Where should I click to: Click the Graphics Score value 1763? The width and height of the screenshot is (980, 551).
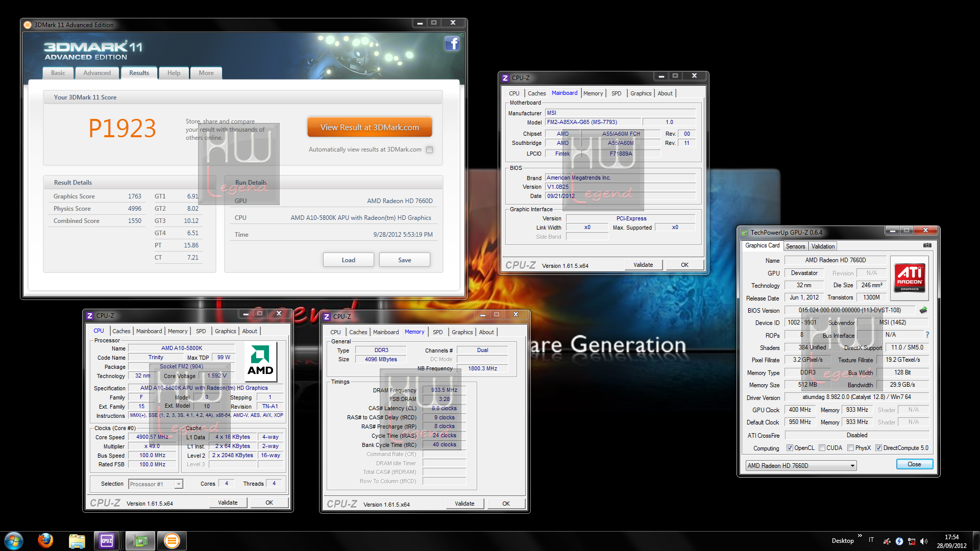[x=134, y=196]
